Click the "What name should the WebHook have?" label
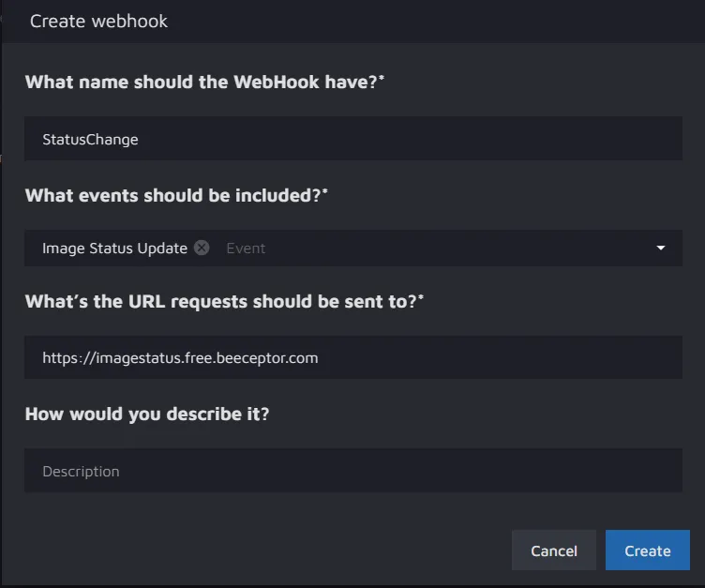This screenshot has height=588, width=705. click(x=201, y=82)
